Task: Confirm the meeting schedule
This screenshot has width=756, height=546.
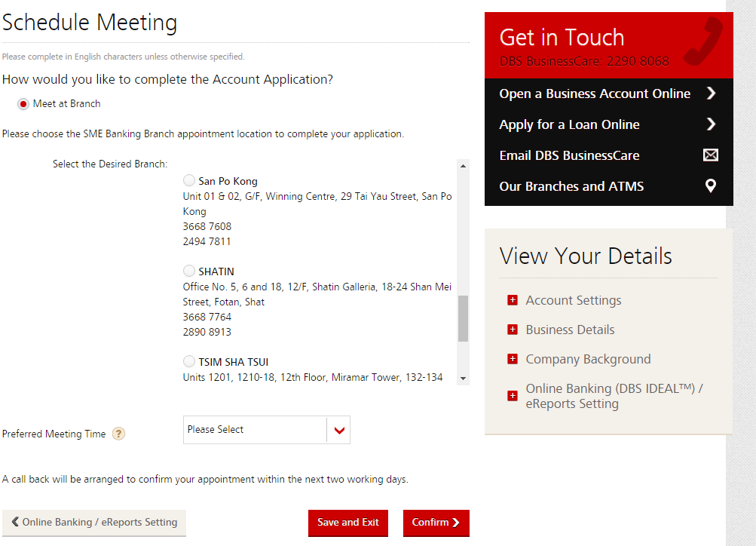Action: (436, 523)
